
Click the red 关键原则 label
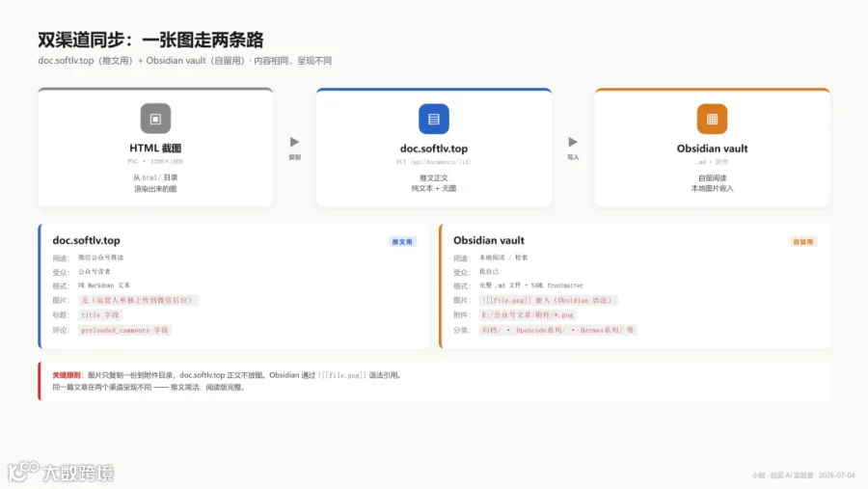pos(66,375)
